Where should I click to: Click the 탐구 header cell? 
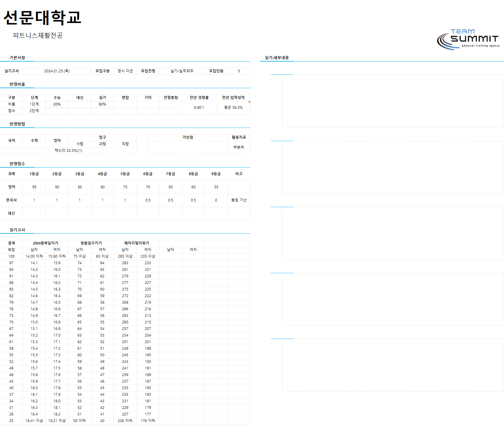pyautogui.click(x=102, y=137)
